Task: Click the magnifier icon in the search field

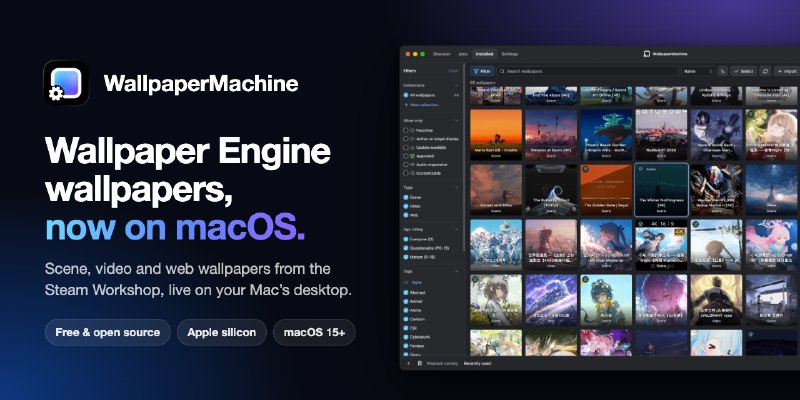Action: click(502, 71)
